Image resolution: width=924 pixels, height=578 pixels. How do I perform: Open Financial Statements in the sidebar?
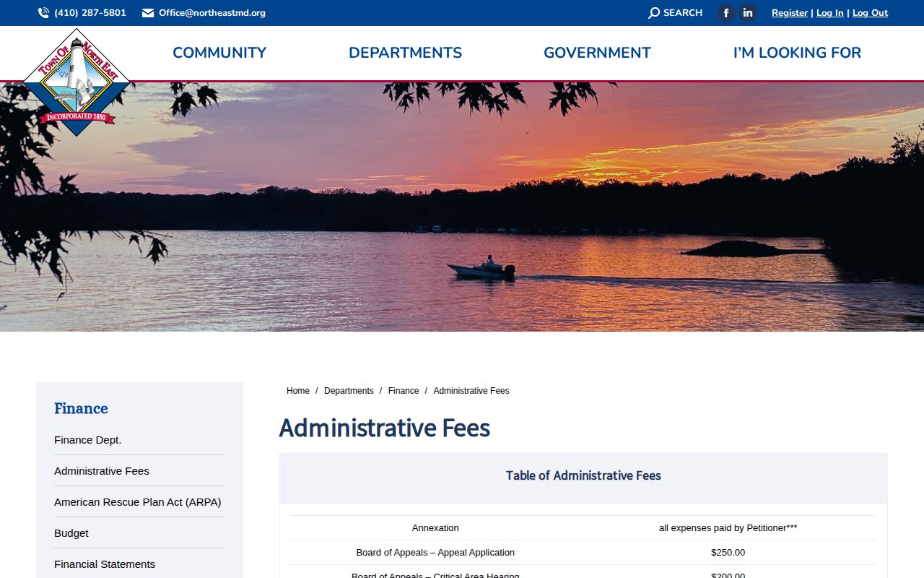[105, 564]
